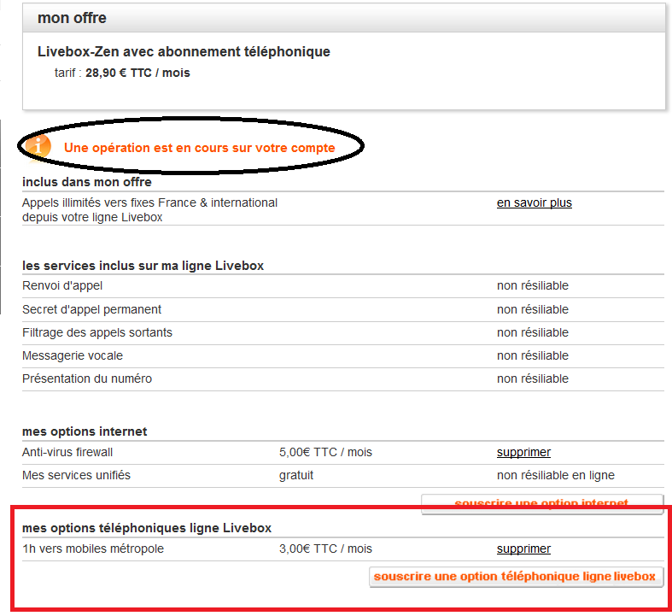672x616 pixels.
Task: Click 'Livebox-Zen avec abonnement téléphonique' title
Action: (184, 52)
